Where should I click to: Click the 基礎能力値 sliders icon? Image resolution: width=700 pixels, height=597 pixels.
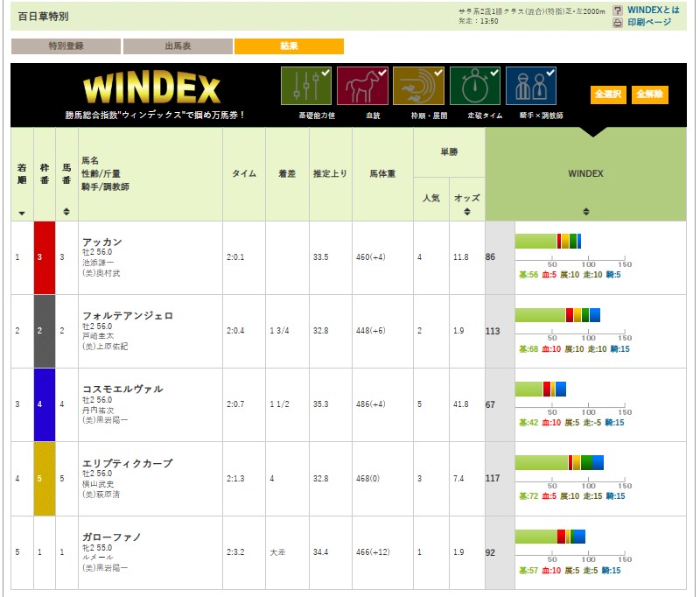click(305, 86)
